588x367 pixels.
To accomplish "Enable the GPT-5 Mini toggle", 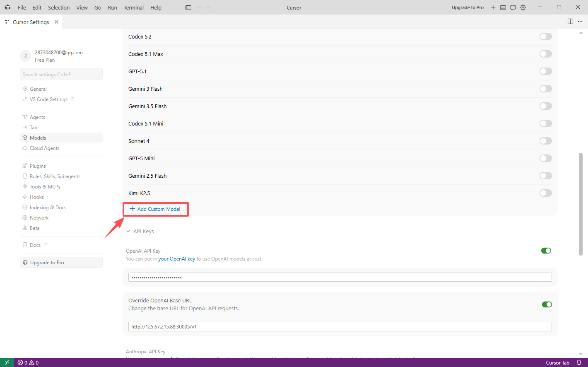I will (x=546, y=158).
